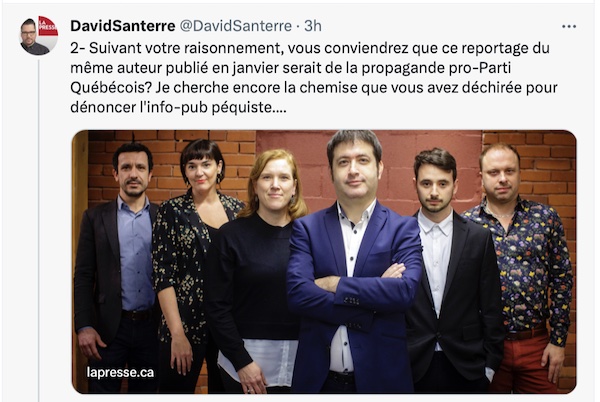Click the man in the blue blazer
The width and height of the screenshot is (600, 402).
(x=354, y=264)
